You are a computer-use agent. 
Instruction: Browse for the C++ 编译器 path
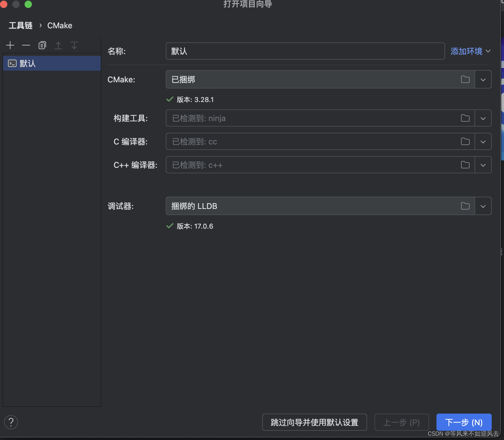point(465,165)
